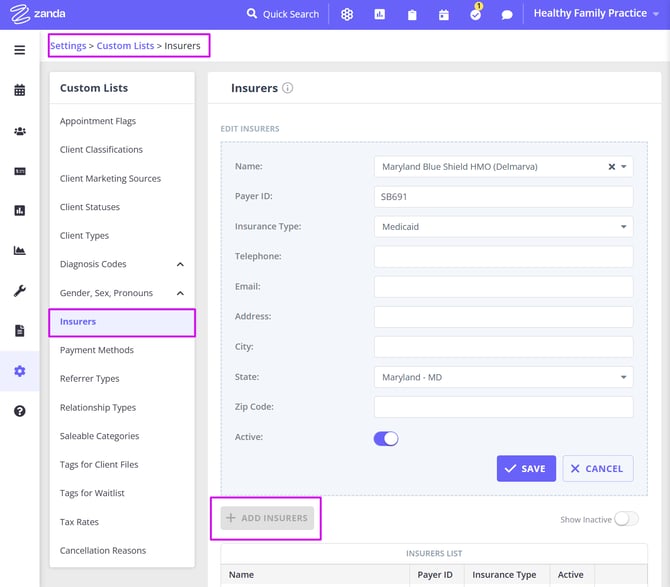Open the help question mark icon
Viewport: 670px width, 587px height.
[x=19, y=411]
